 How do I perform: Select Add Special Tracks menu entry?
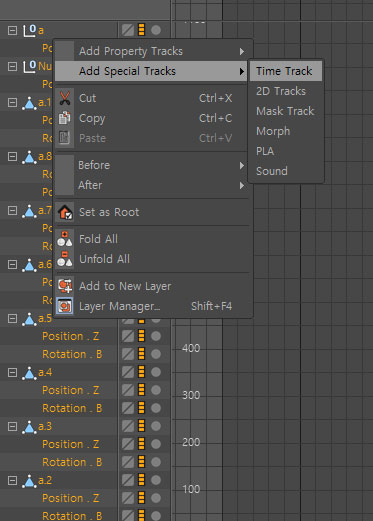[152, 71]
